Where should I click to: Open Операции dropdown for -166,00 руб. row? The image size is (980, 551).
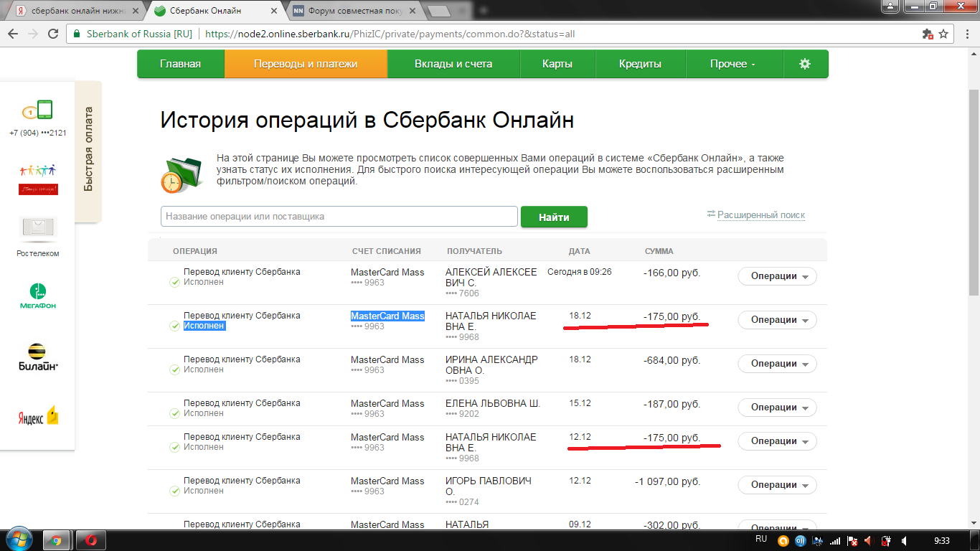tap(777, 276)
